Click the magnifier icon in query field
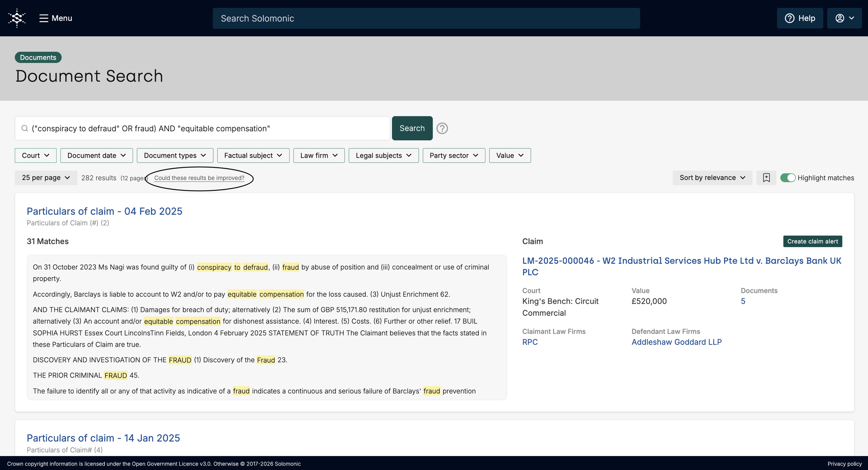This screenshot has width=868, height=470. pyautogui.click(x=25, y=128)
